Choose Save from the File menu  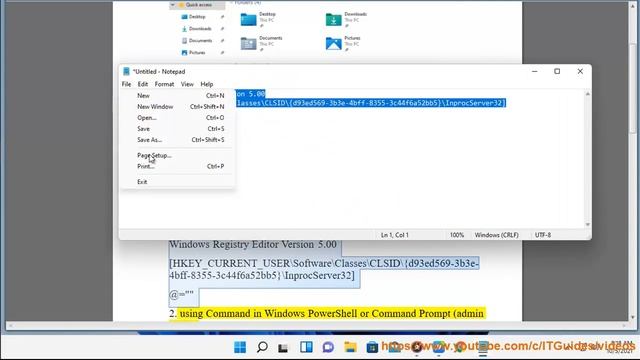coord(178,129)
